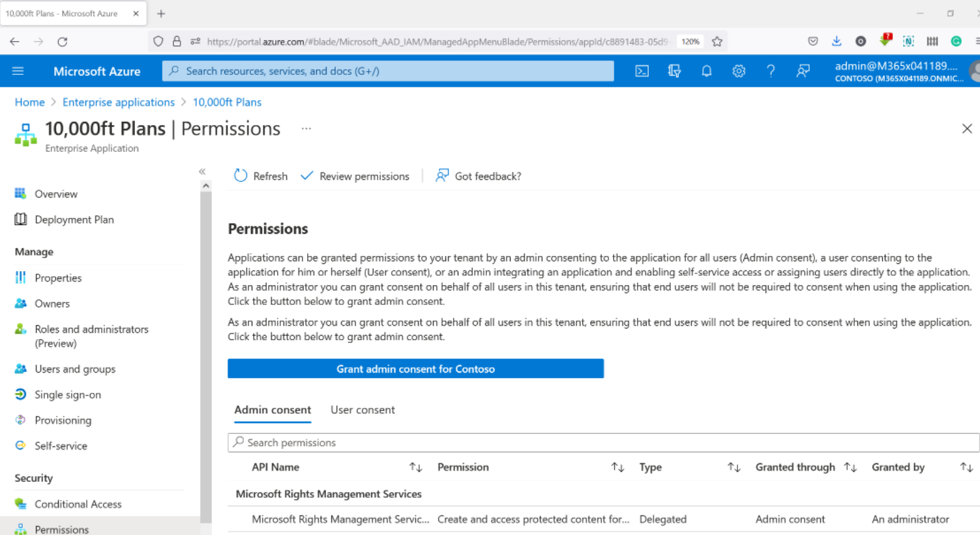Open the more options ellipsis beside Permissions title
Screen dimensions: 980x535
pyautogui.click(x=306, y=128)
